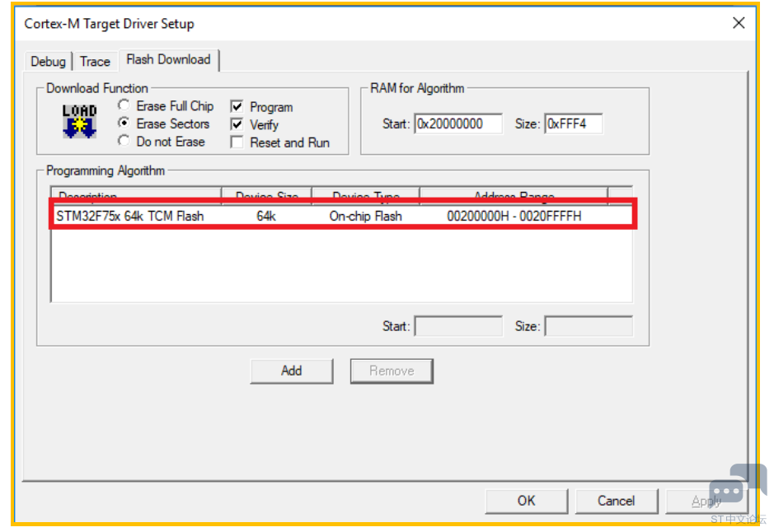774x532 pixels.
Task: Click the RAM for Algorithm Start field
Action: [x=458, y=124]
